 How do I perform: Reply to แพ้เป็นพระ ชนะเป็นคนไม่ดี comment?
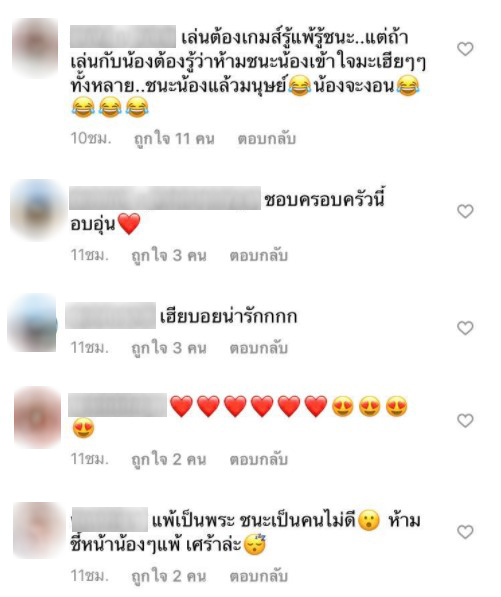click(x=258, y=576)
